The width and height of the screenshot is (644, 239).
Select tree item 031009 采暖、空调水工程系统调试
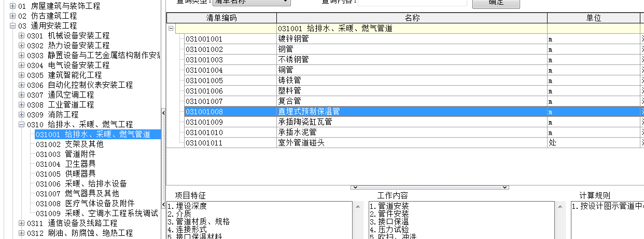tap(97, 214)
